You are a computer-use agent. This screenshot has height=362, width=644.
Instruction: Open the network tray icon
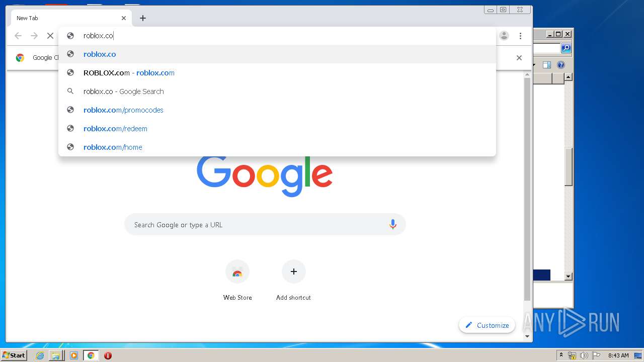(572, 355)
